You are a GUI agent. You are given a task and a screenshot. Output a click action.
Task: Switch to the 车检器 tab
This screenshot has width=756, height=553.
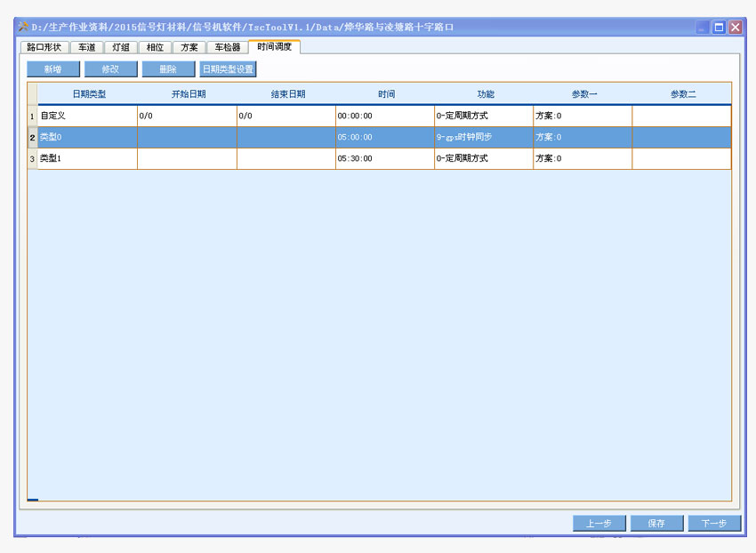(227, 47)
